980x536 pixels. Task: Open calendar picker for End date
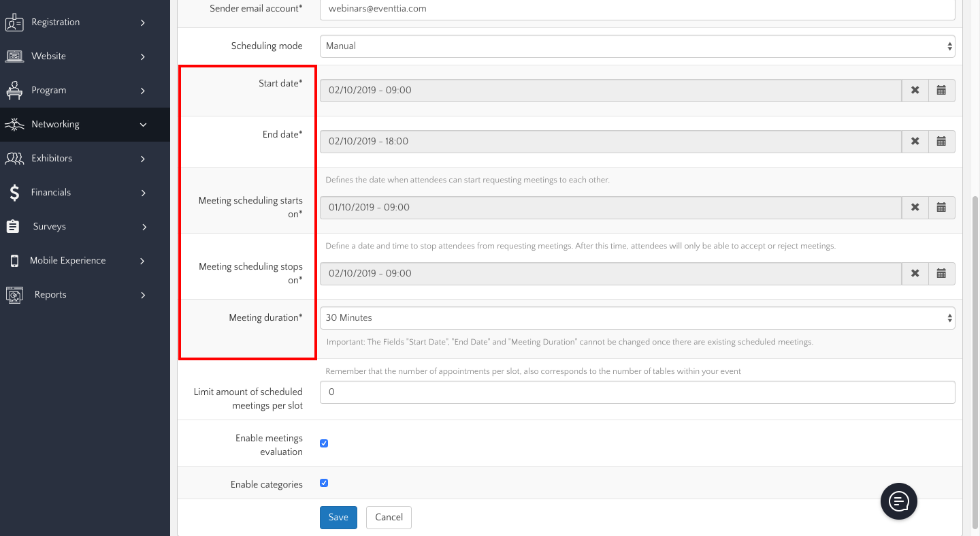(x=941, y=142)
